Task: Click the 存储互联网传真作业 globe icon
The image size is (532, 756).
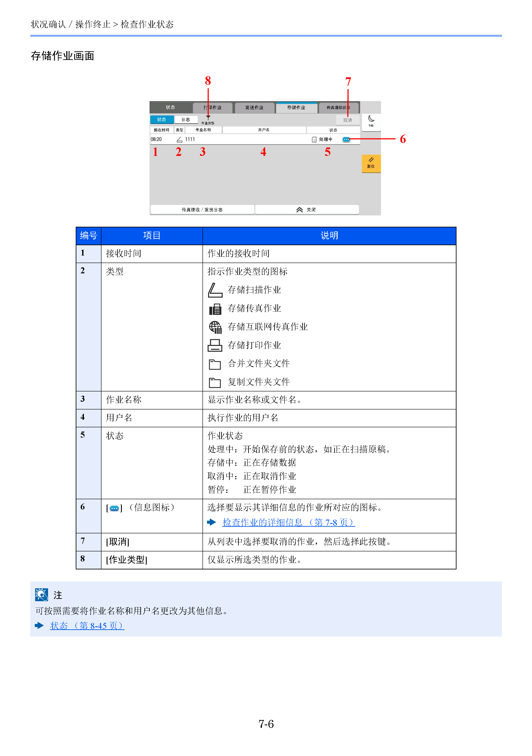Action: 215,327
